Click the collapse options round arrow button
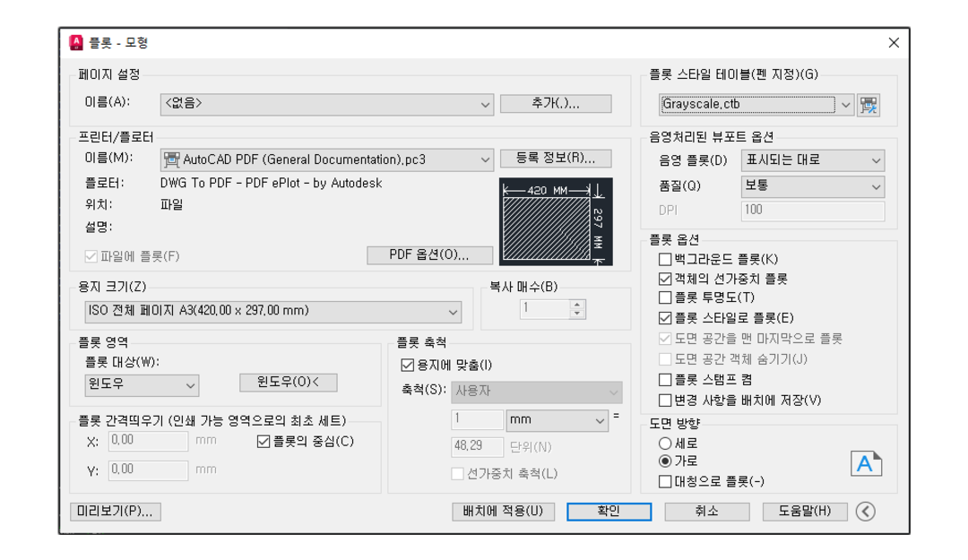The width and height of the screenshot is (968, 560). (866, 512)
